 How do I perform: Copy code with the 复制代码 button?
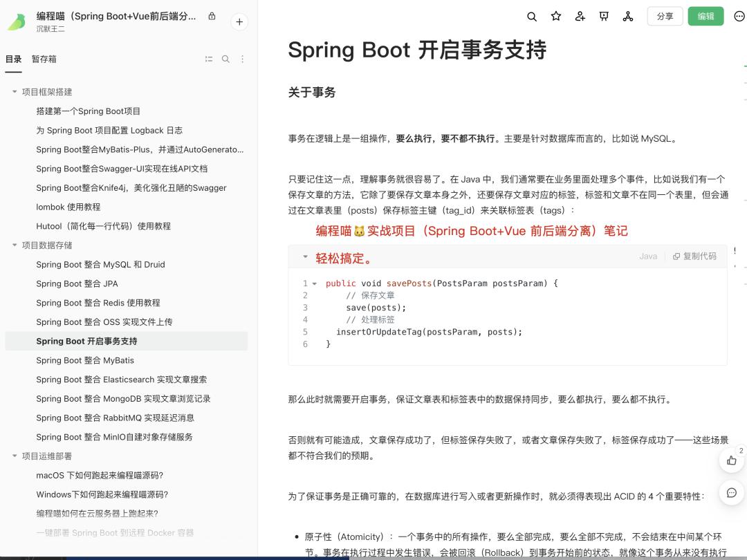[694, 256]
